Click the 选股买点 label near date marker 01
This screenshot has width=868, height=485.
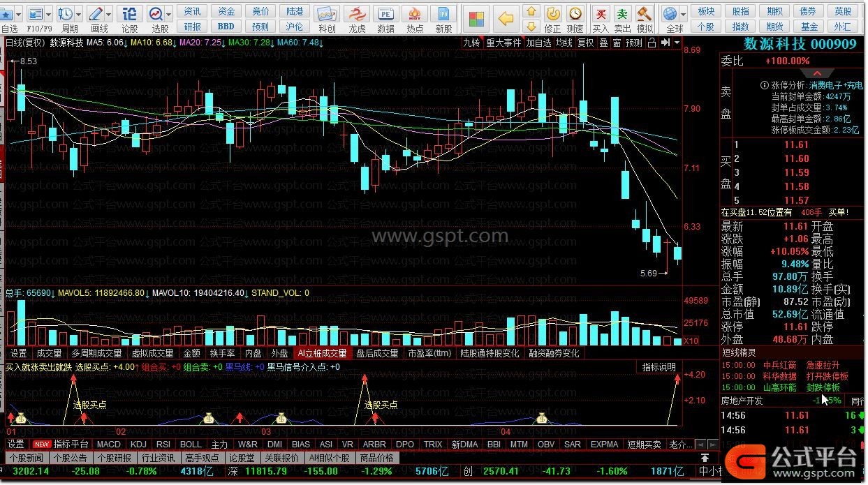pos(89,404)
